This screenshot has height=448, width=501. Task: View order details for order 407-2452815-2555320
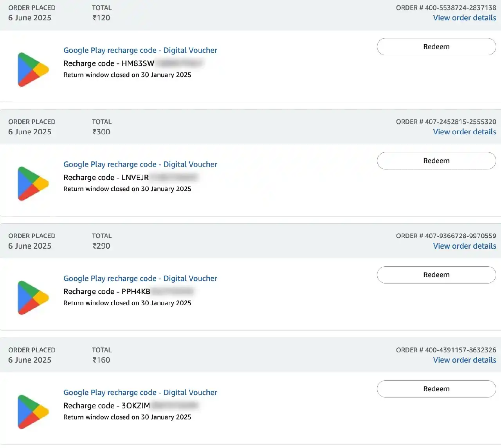(x=465, y=132)
